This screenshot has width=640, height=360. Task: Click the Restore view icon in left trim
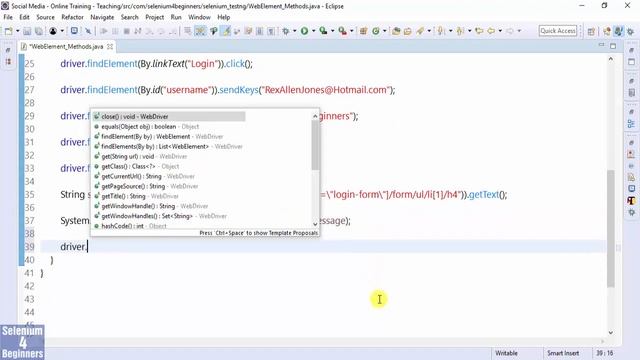click(x=8, y=50)
